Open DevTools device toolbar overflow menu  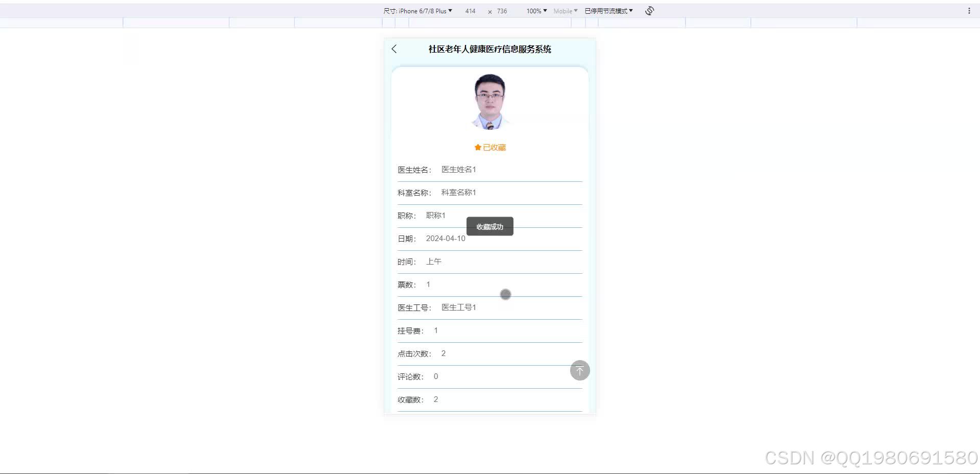coord(970,10)
